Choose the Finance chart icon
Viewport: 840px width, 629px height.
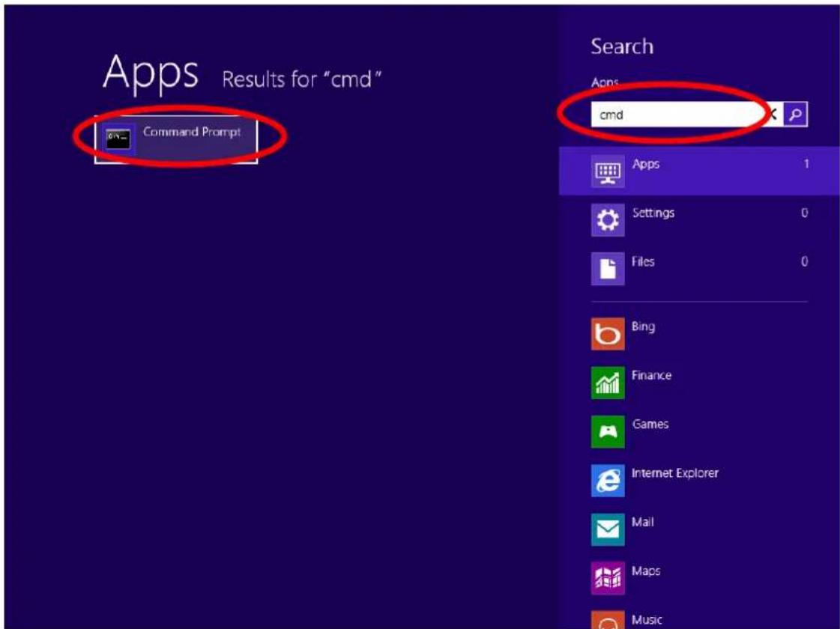tap(608, 382)
